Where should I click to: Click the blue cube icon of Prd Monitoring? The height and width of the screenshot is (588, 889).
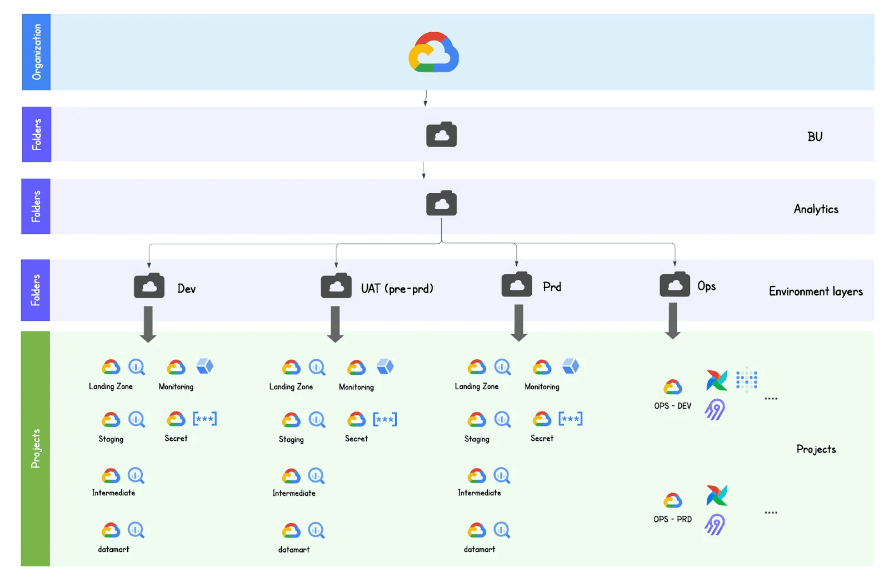571,366
